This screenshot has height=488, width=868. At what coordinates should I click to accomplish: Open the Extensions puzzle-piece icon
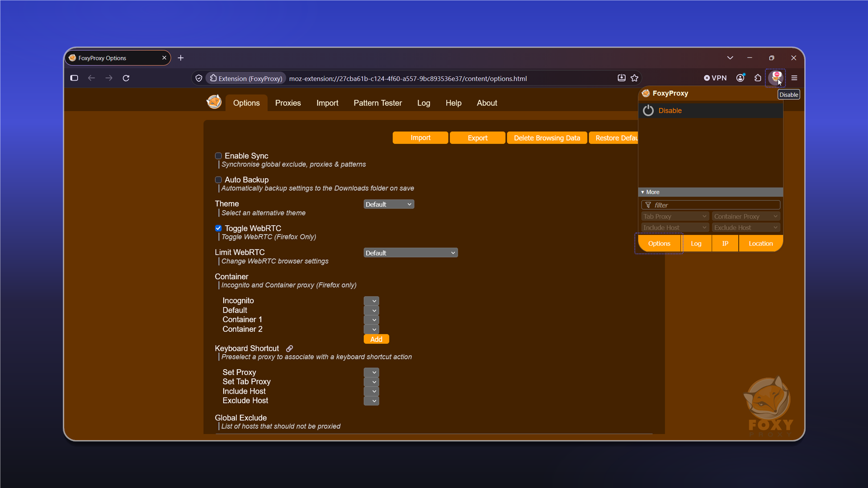pos(758,78)
